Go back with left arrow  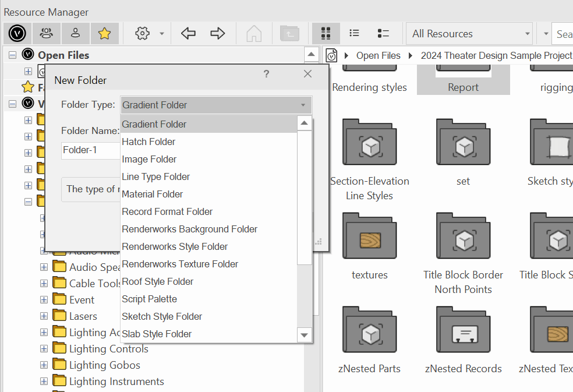tap(188, 33)
